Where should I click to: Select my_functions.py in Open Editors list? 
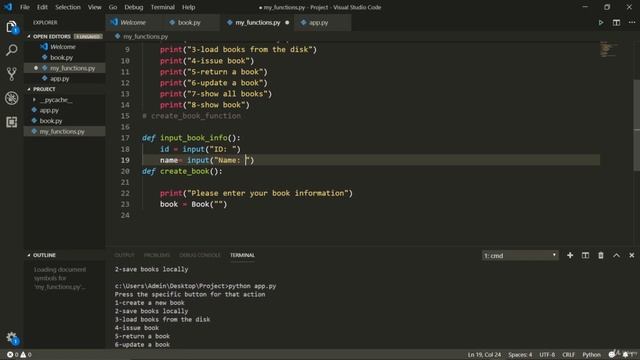pos(64,68)
